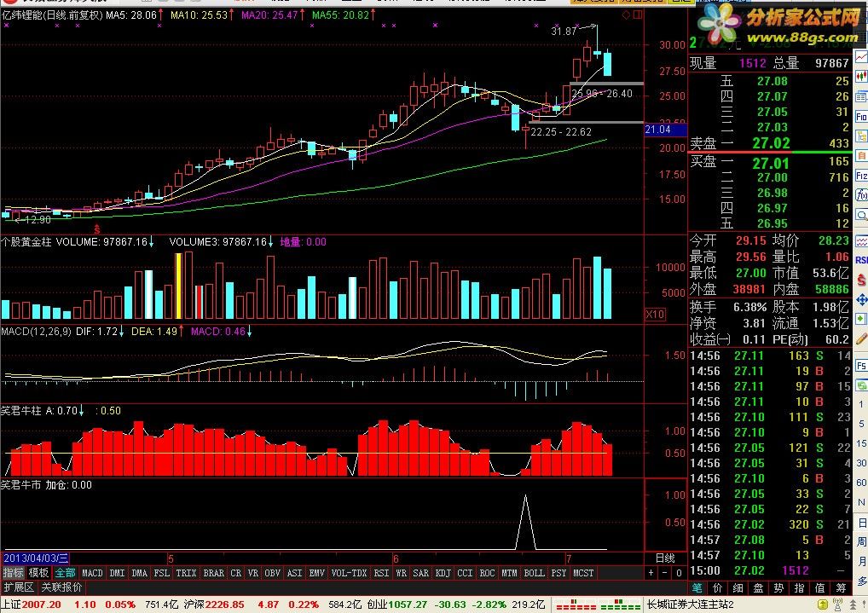868x613 pixels.
Task: Select the monthly 月 period button
Action: click(x=861, y=562)
